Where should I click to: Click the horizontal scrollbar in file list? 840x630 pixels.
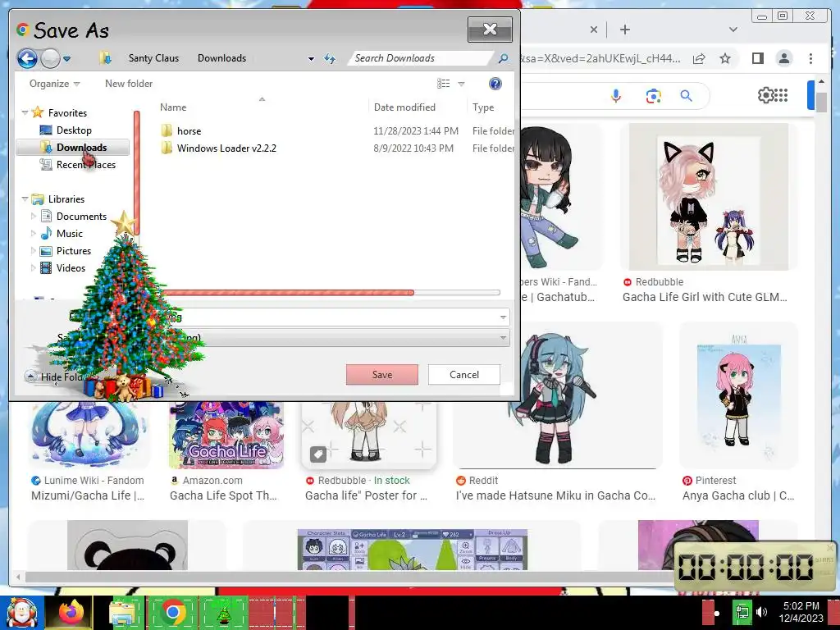pos(288,293)
